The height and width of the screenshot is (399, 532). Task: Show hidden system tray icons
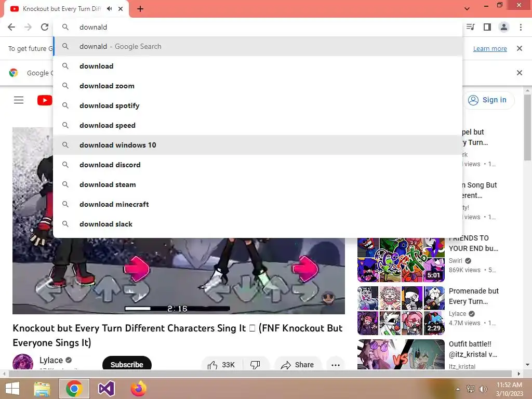(458, 389)
